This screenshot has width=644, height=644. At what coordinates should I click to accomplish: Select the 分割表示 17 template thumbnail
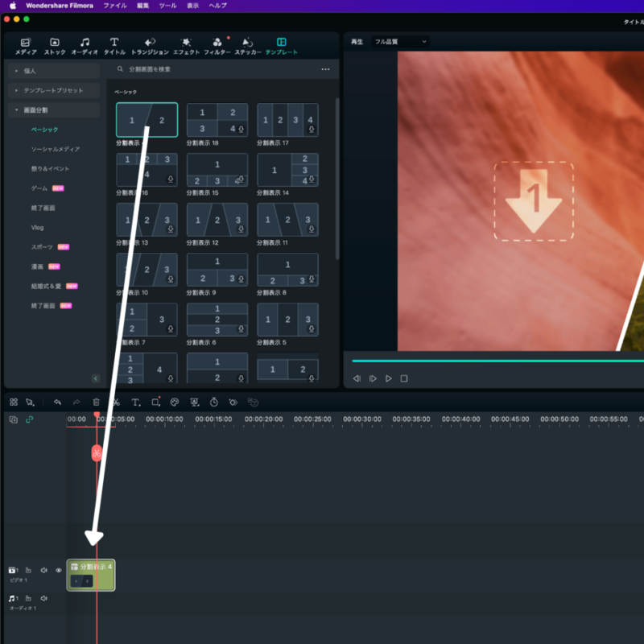287,120
